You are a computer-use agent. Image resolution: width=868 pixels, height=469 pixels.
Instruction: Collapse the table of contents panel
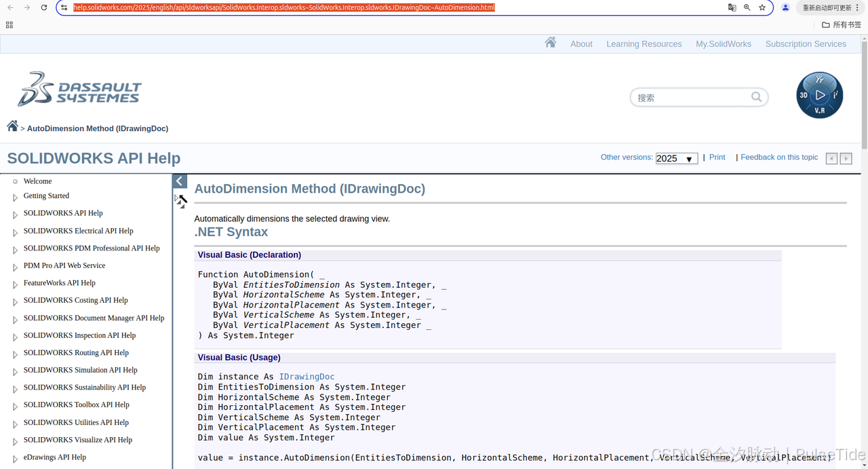180,181
